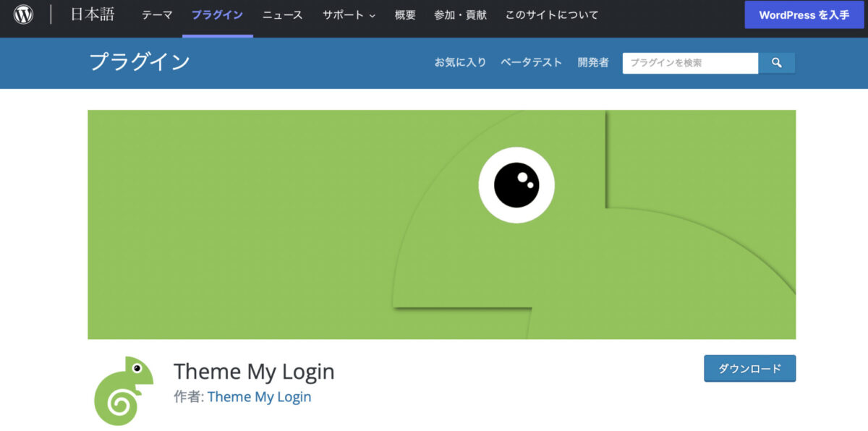The height and width of the screenshot is (431, 868).
Task: Select the プラグイン menu item
Action: click(x=217, y=15)
